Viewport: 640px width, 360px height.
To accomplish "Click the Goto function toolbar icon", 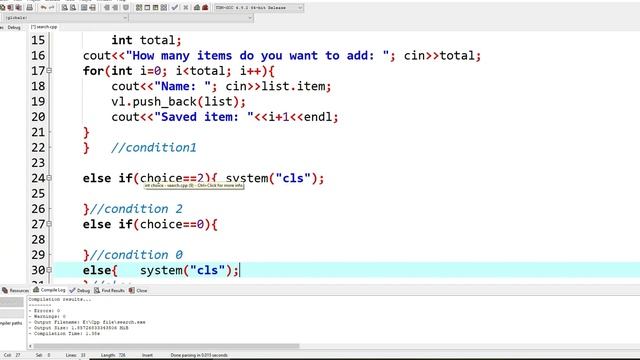I will (84, 8).
